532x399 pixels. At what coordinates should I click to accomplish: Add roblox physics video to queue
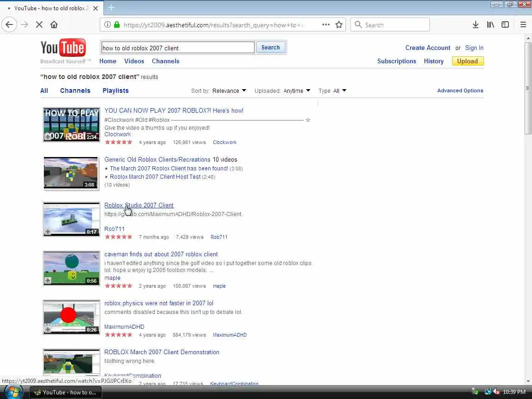48,330
